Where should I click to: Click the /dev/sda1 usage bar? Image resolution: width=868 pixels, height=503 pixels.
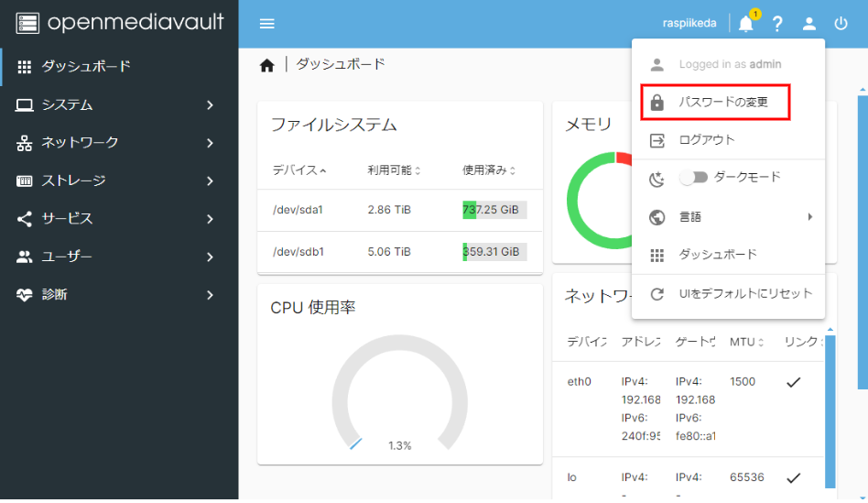494,210
